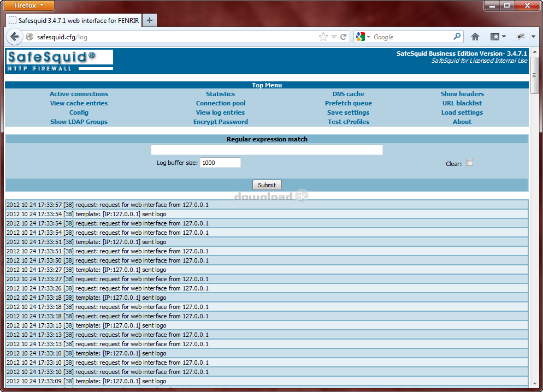The height and width of the screenshot is (392, 543).
Task: Click the browser Back arrow button
Action: (14, 37)
